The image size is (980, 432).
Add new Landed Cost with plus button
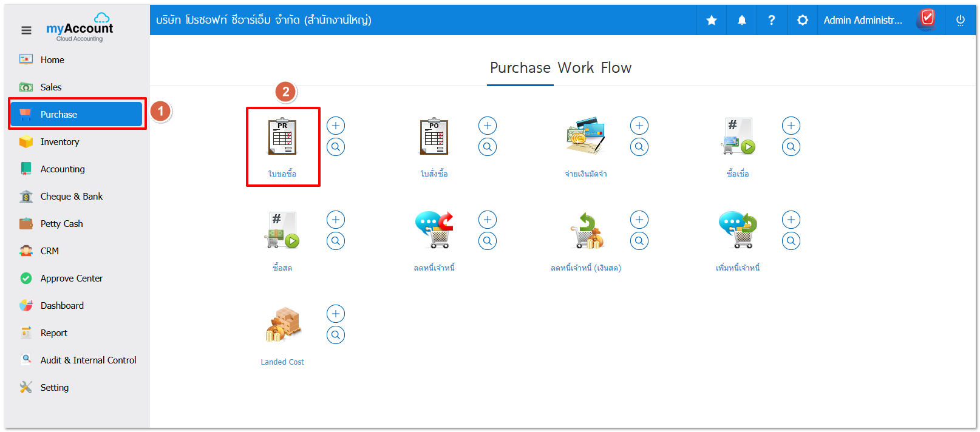click(x=336, y=314)
